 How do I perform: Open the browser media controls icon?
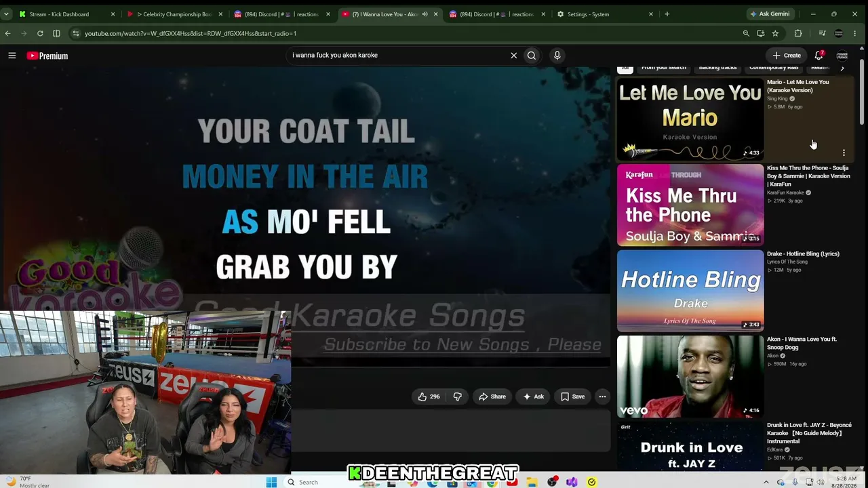[x=823, y=33]
